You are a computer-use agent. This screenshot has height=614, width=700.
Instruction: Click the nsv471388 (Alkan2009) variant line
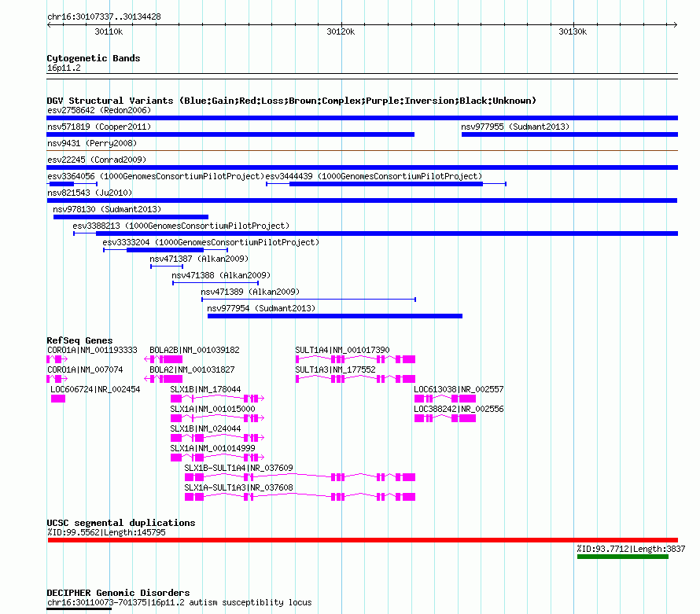pos(216,283)
